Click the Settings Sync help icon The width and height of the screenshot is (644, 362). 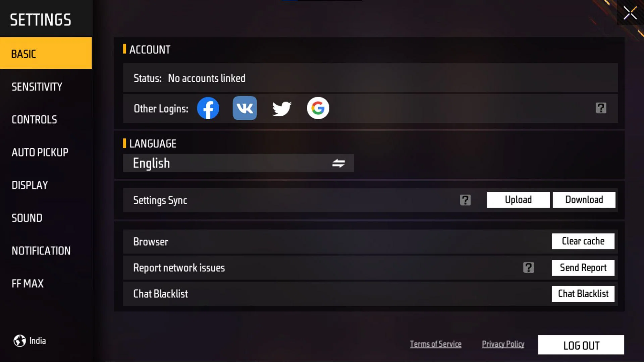click(465, 200)
